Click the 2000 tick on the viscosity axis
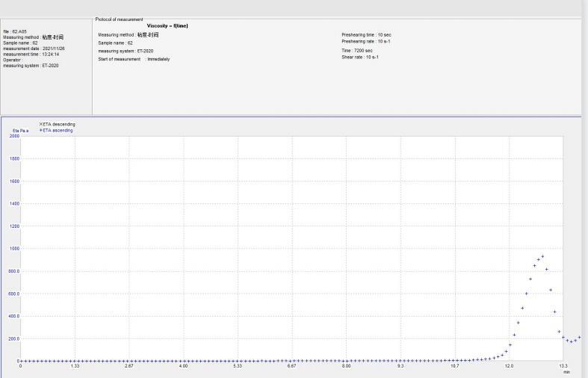Viewport: 588px width, 378px height. pos(14,136)
